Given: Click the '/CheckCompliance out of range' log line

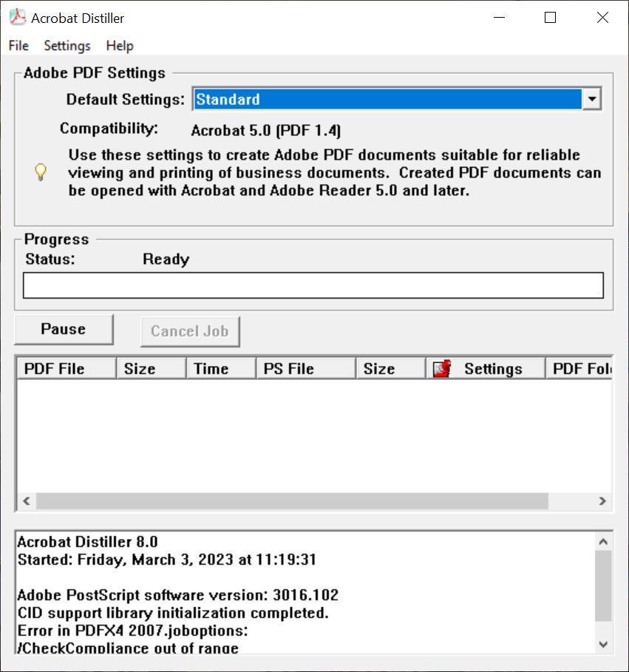Looking at the screenshot, I should click(128, 648).
